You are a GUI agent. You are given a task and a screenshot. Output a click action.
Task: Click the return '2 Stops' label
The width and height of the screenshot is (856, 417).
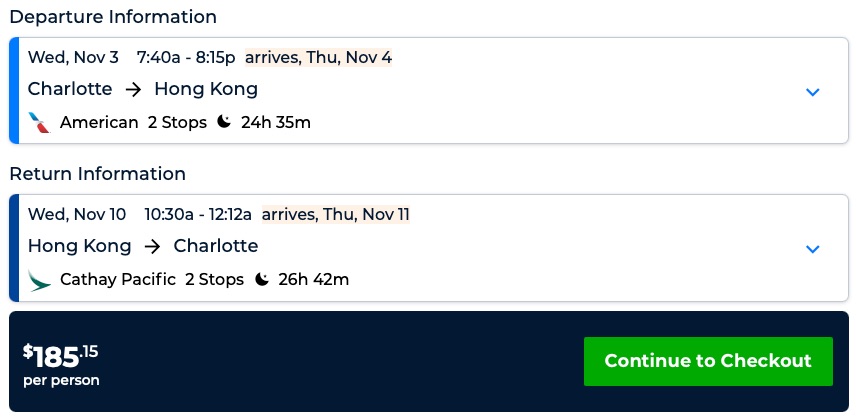214,280
